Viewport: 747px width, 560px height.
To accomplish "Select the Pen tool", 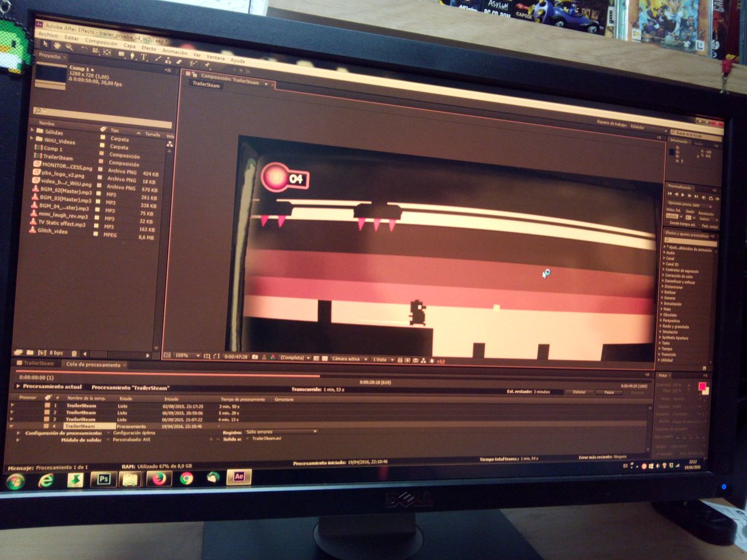I will [132, 55].
